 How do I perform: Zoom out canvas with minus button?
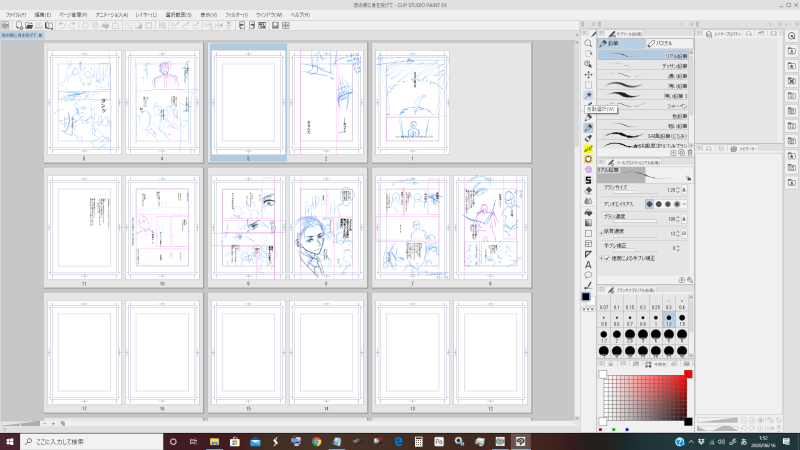coord(45,423)
